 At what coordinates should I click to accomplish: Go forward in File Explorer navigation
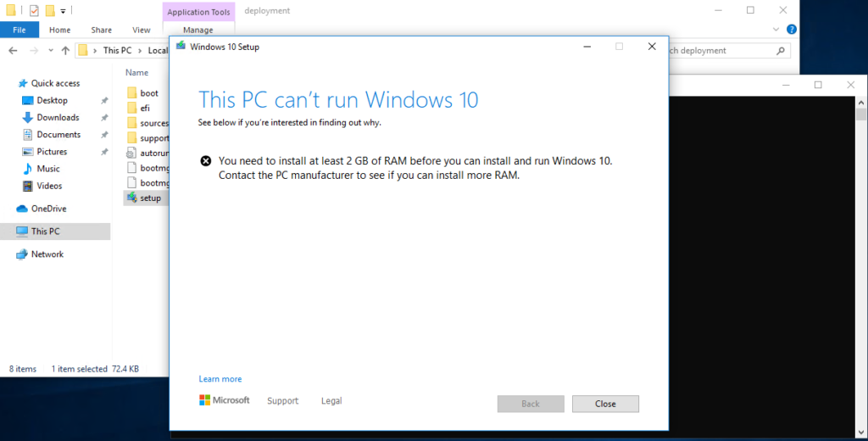point(34,50)
